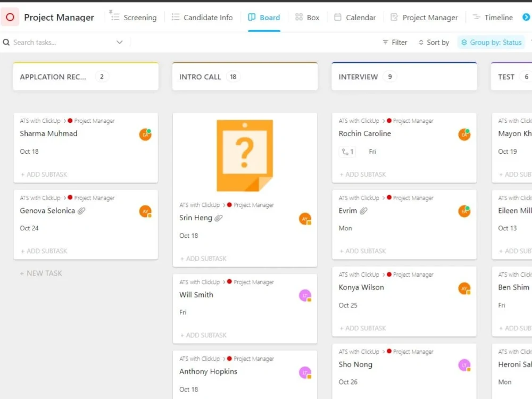Add subtask under Rochin Caroline

[x=363, y=174]
